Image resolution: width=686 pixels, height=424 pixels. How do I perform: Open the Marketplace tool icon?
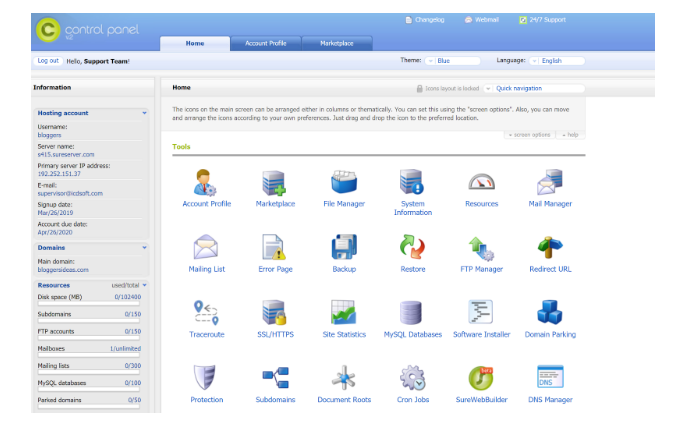tap(274, 182)
